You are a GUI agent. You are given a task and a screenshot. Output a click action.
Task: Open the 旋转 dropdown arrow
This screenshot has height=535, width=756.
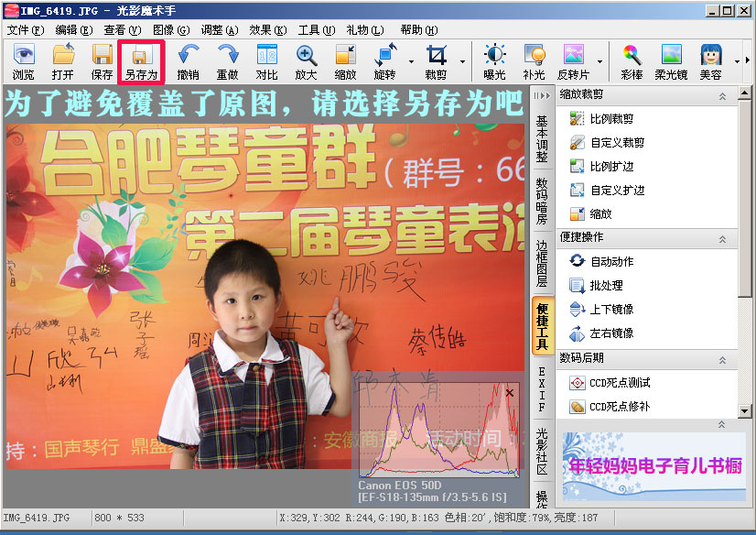(x=411, y=61)
